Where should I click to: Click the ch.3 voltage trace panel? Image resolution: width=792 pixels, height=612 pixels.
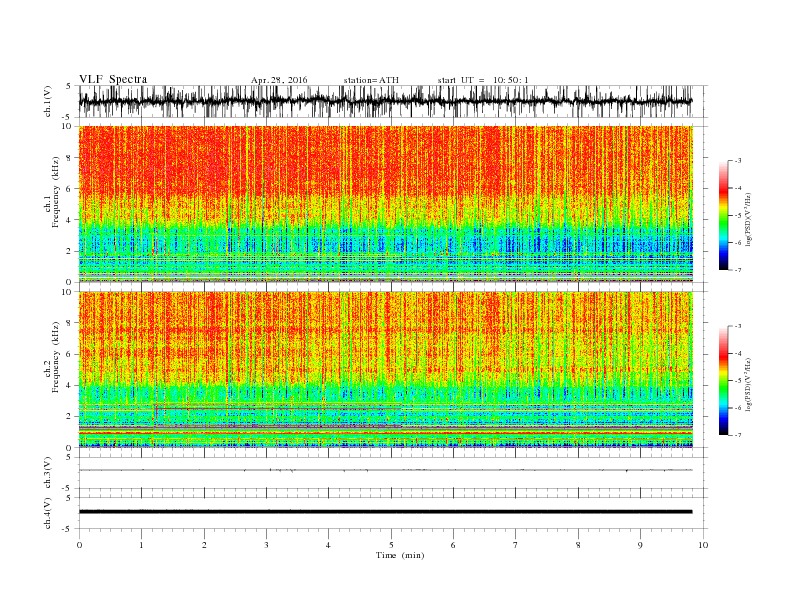coord(393,473)
